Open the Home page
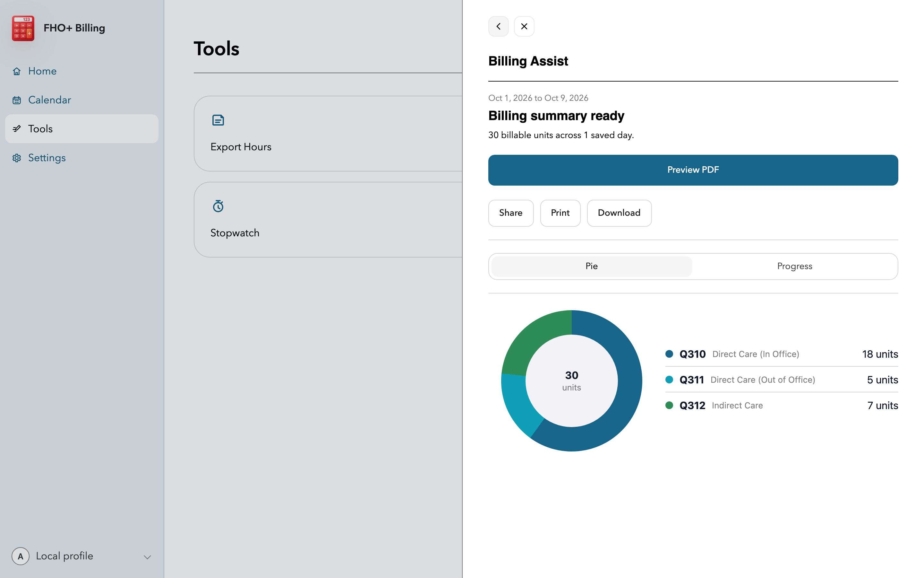Screen dimensions: 924x578 pos(81,71)
